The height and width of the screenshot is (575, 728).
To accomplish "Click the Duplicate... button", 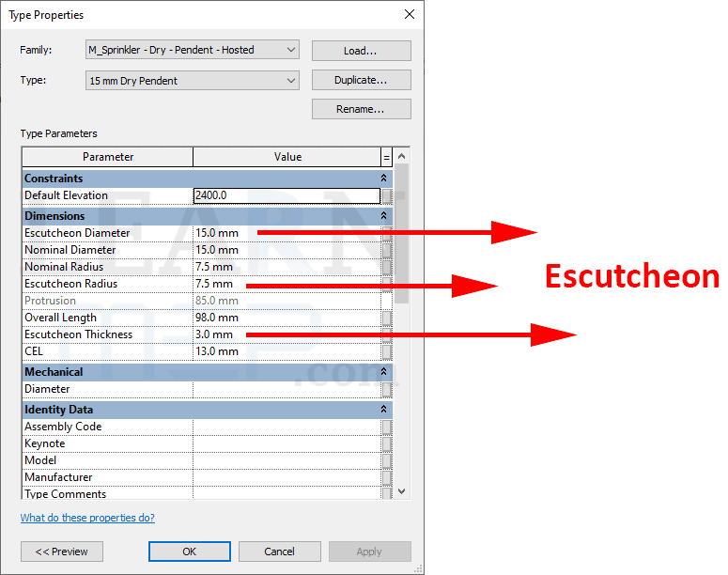I will (x=361, y=81).
